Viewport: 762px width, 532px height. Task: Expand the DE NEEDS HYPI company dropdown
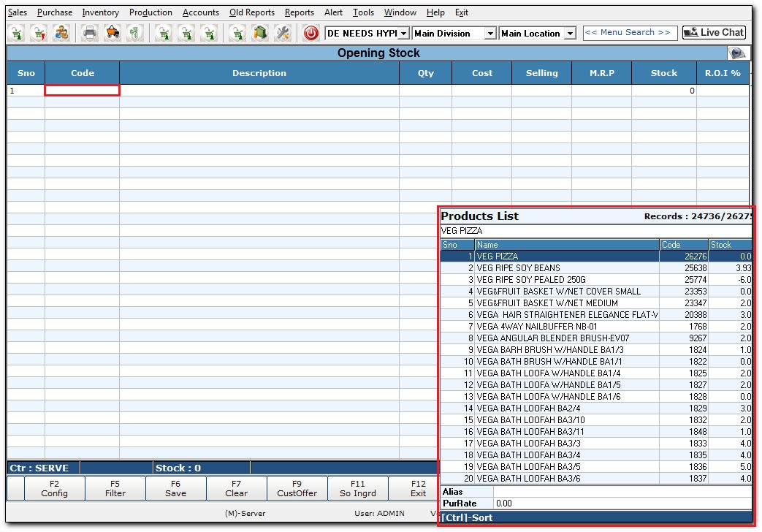pos(404,34)
